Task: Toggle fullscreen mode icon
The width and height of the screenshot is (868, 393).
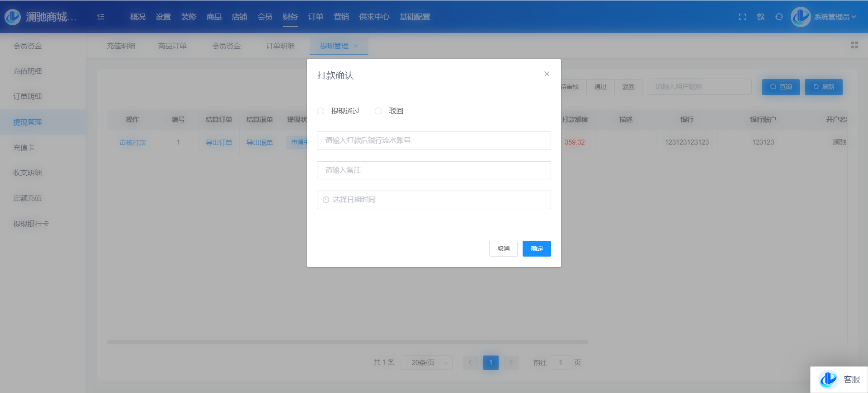Action: coord(742,17)
